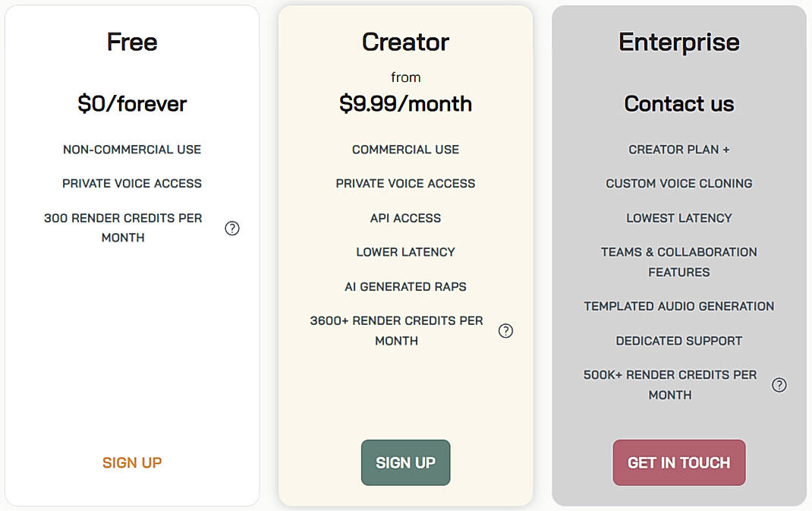
Task: Click the Enterprise plan heading
Action: pos(678,42)
